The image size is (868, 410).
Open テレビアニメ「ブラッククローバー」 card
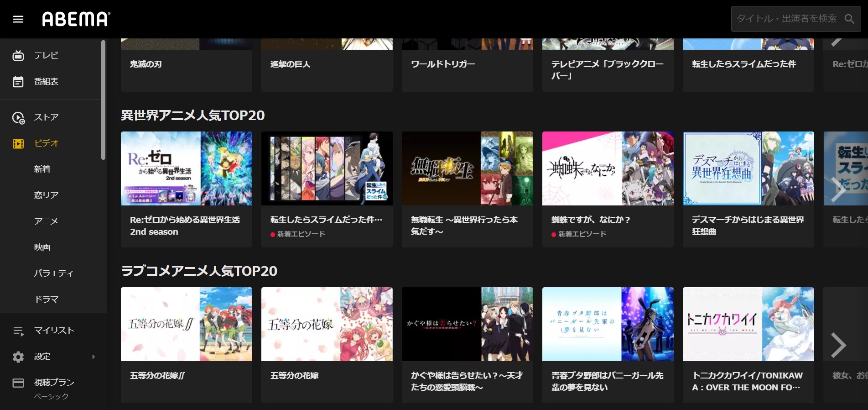click(x=608, y=65)
